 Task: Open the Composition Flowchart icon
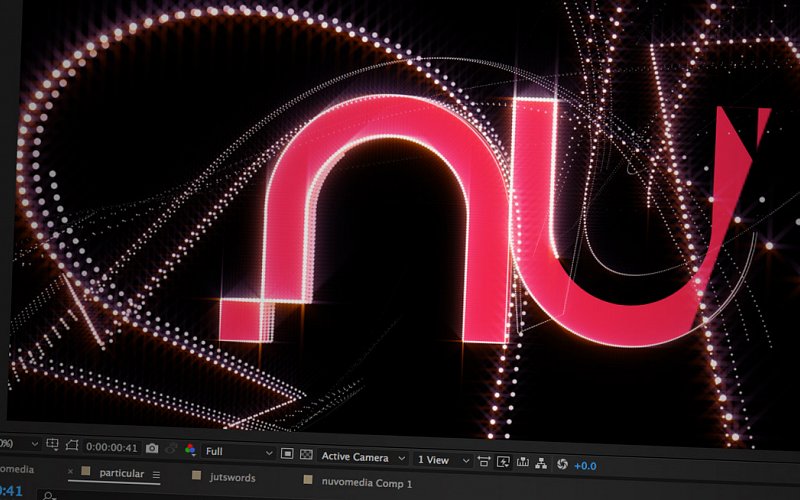click(x=541, y=463)
